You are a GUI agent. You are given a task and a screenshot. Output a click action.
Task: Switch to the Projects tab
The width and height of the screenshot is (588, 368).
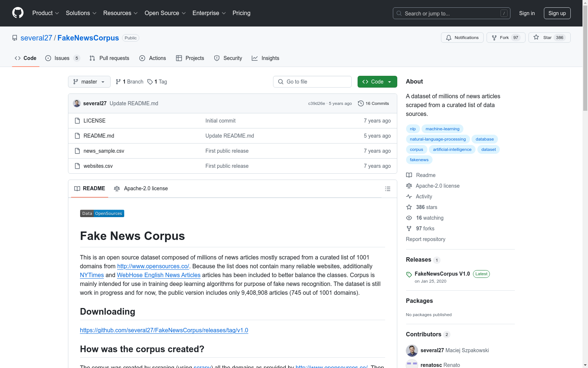pyautogui.click(x=190, y=58)
